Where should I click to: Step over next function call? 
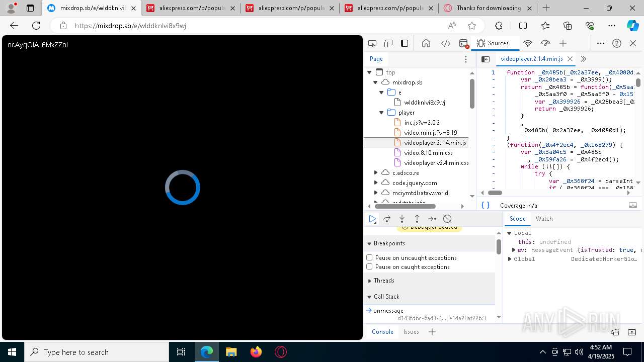pyautogui.click(x=387, y=219)
